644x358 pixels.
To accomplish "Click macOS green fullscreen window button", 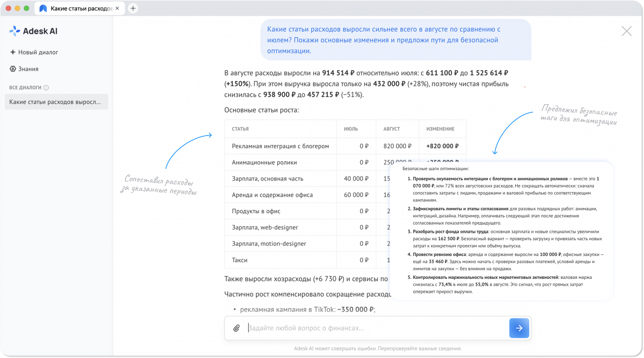I will coord(27,8).
